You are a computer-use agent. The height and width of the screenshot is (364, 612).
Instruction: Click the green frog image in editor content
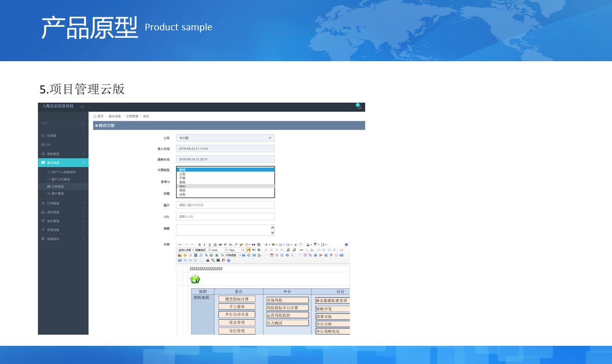coord(195,279)
